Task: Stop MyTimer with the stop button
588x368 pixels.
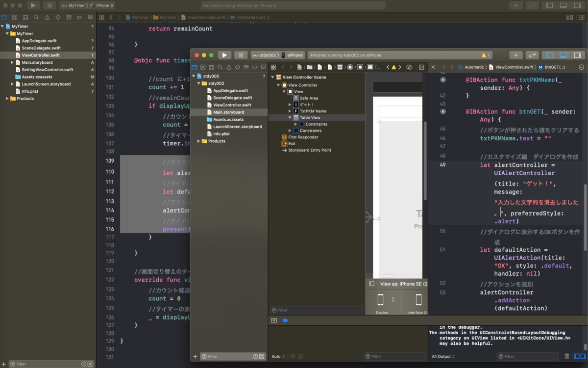Action: (49, 5)
